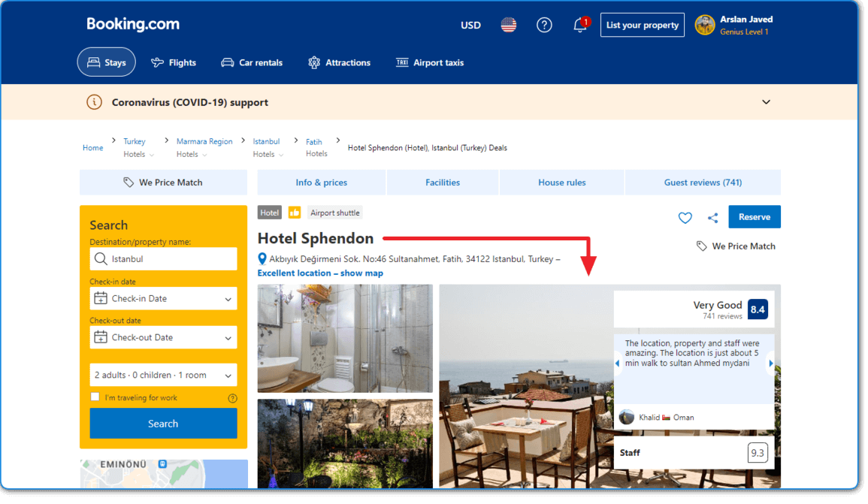This screenshot has height=504, width=868.
Task: Click the Reserve button
Action: (755, 217)
